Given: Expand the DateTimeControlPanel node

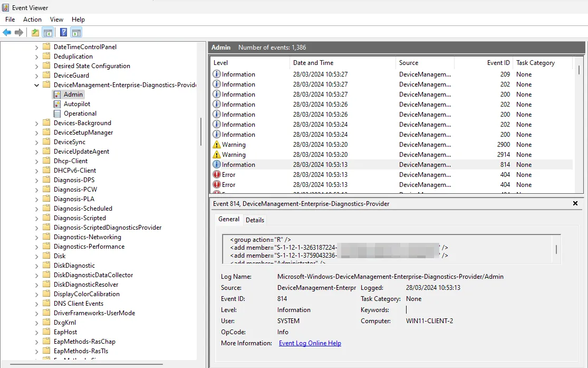Looking at the screenshot, I should tap(36, 48).
